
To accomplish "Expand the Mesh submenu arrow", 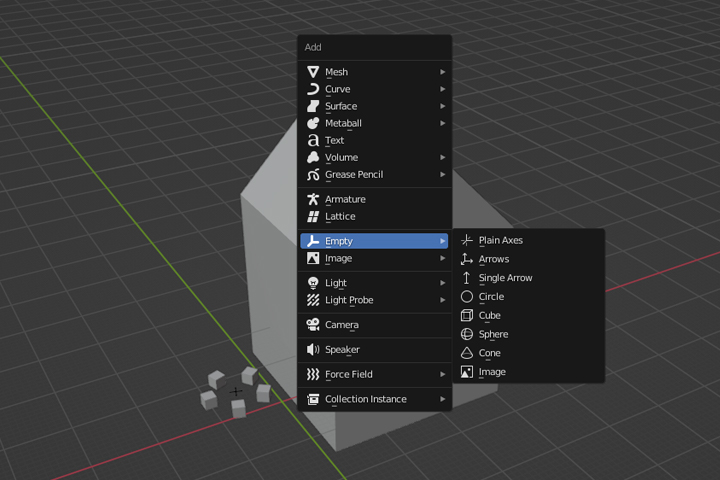I will (x=443, y=72).
